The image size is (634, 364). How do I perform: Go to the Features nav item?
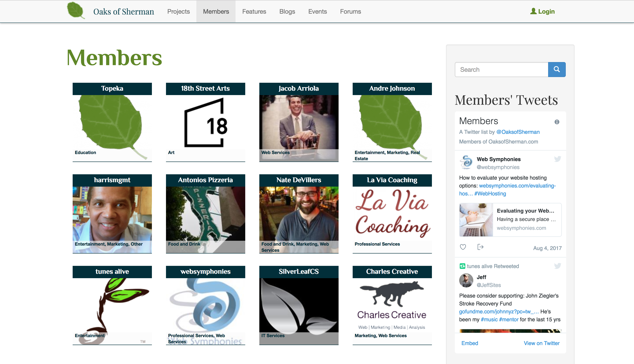(x=254, y=11)
